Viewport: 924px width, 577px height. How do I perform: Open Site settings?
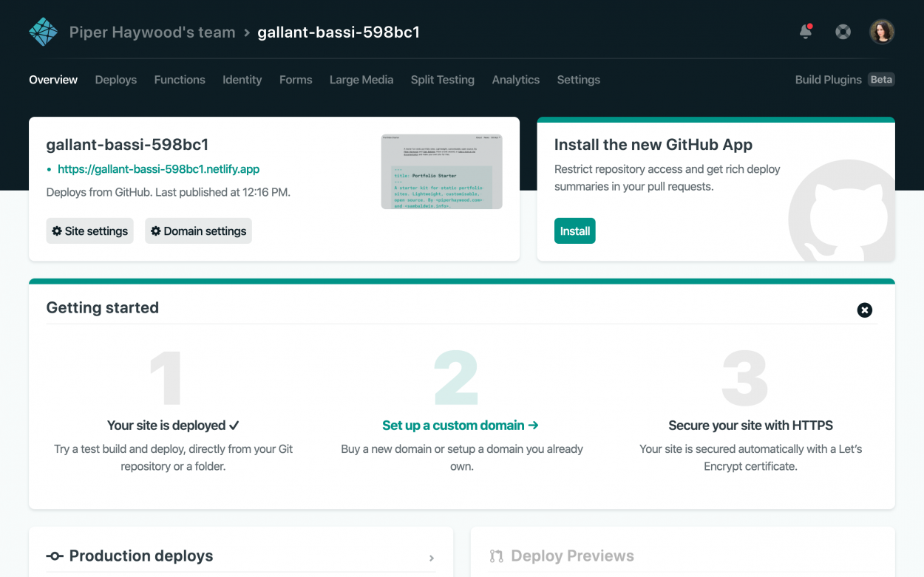point(90,231)
